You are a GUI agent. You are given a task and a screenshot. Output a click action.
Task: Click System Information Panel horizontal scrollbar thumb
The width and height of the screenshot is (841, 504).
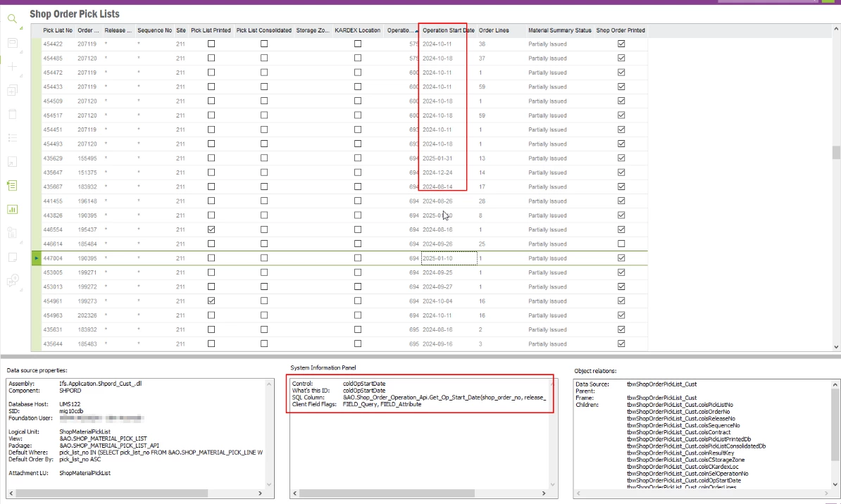[387, 493]
